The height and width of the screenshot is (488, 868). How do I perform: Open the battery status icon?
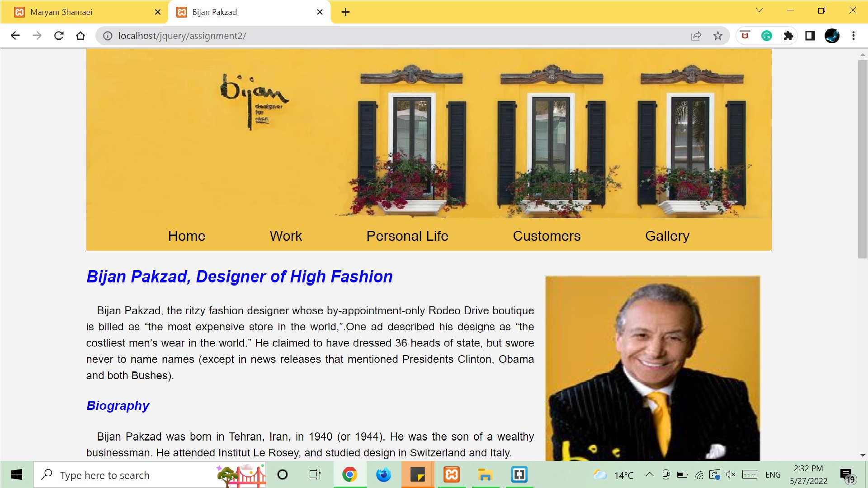[682, 474]
